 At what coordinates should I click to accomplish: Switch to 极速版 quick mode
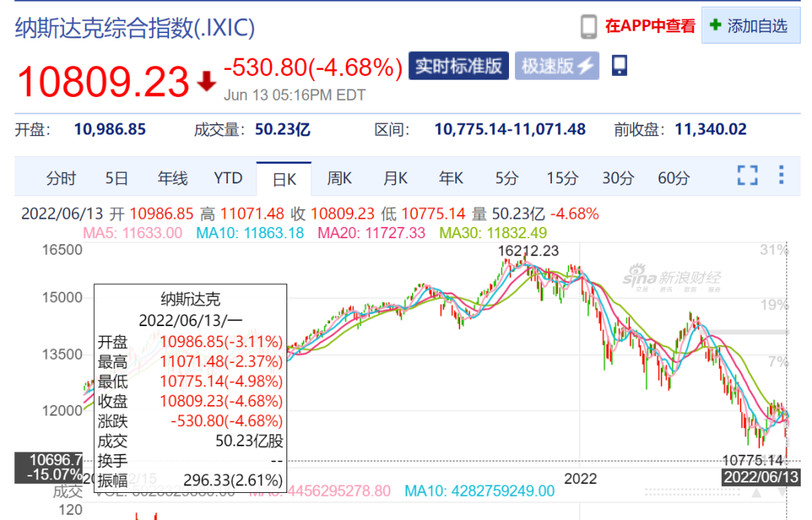pyautogui.click(x=556, y=66)
